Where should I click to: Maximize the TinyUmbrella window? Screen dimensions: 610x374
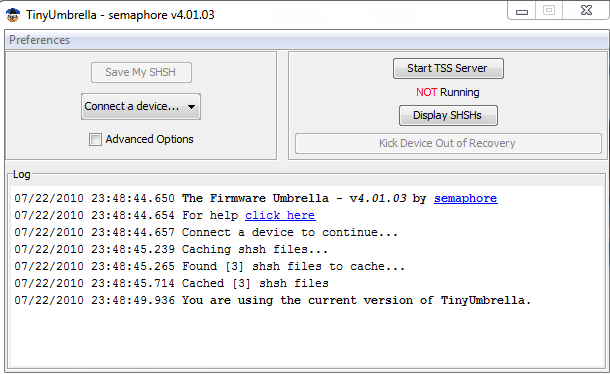(549, 10)
